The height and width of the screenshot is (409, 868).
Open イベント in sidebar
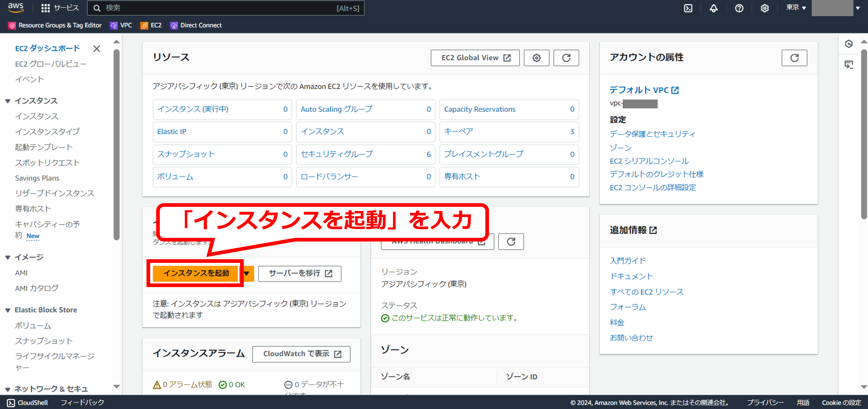tap(30, 79)
